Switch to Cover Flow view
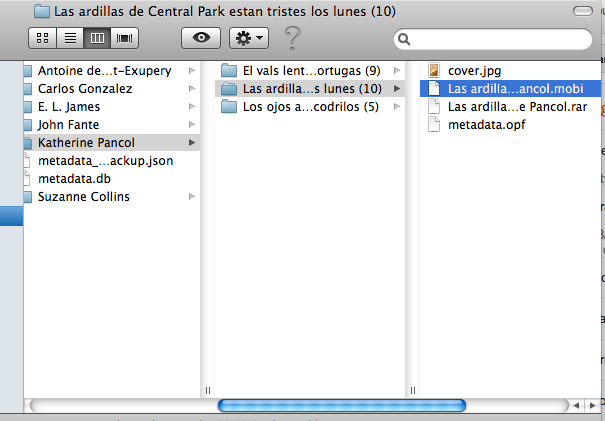Screen dimensions: 605x421 pyautogui.click(x=124, y=38)
